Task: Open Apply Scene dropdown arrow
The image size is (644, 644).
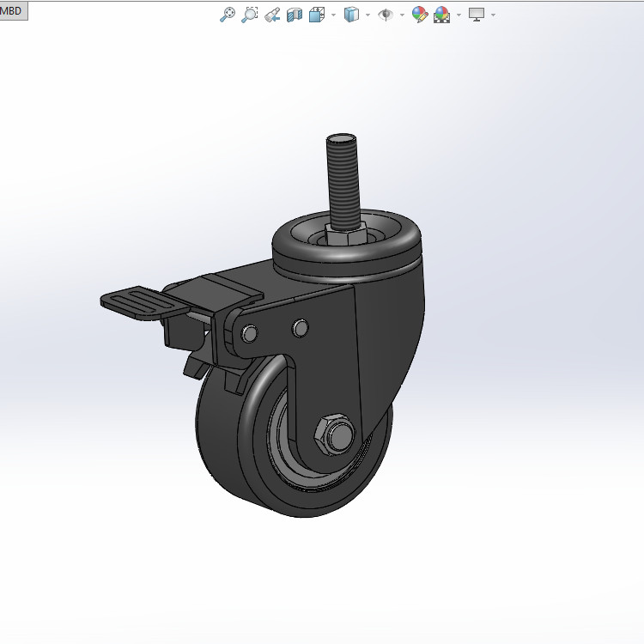Action: pos(459,15)
